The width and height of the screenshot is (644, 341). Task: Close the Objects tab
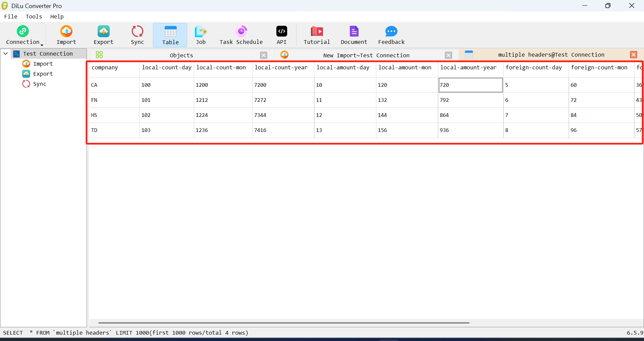click(264, 55)
